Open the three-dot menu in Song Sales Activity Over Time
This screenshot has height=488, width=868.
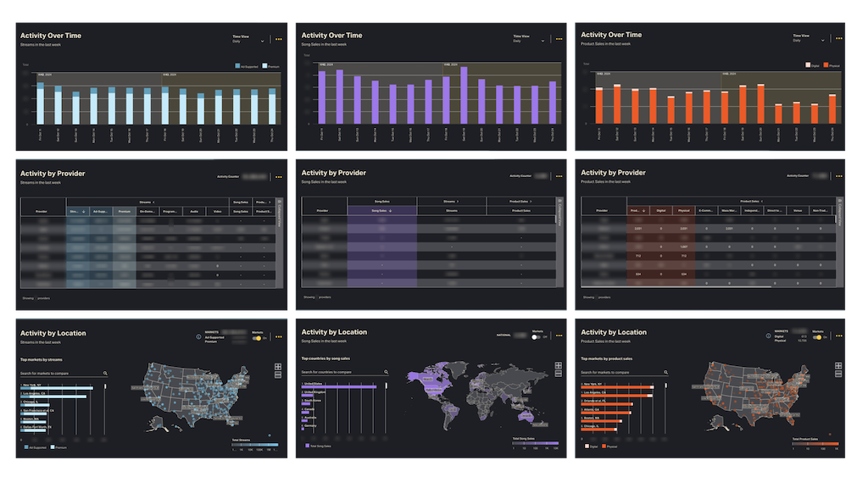point(559,39)
